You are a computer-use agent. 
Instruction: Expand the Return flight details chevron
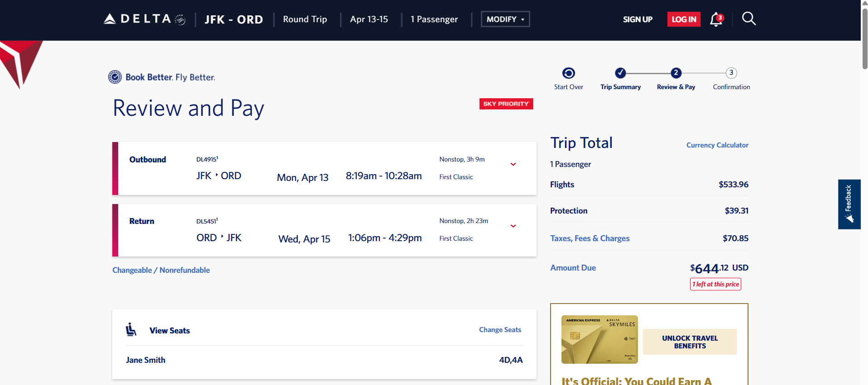pos(513,226)
